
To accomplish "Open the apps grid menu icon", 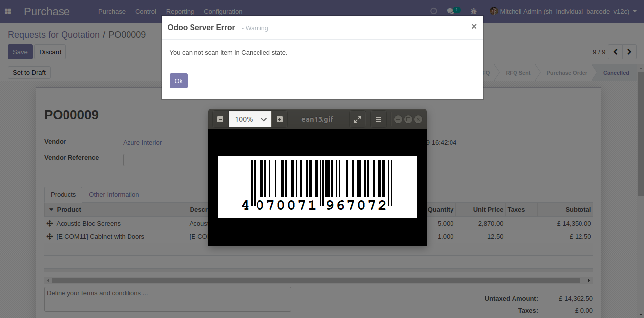I will click(8, 11).
